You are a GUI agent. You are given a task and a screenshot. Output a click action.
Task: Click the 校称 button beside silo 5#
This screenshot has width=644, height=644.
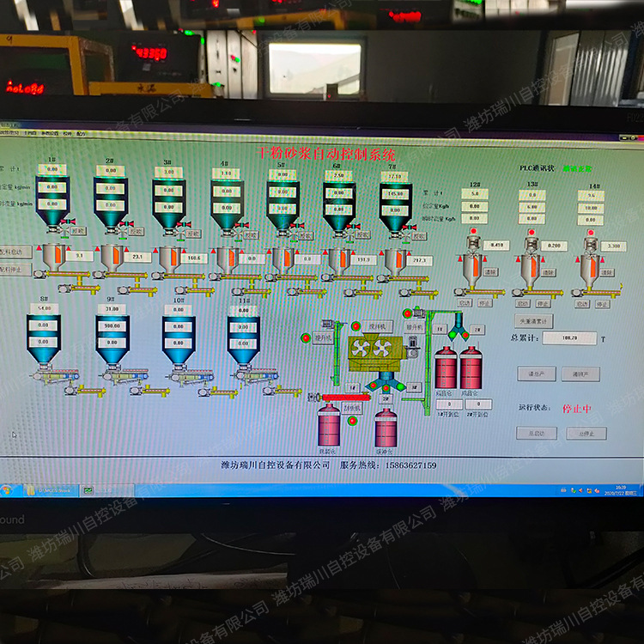306,236
